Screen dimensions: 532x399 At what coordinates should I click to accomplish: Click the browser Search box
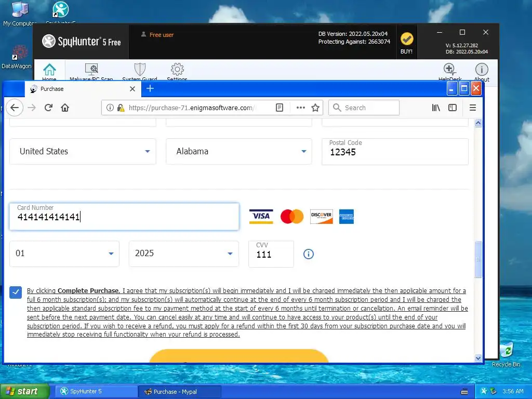pyautogui.click(x=364, y=108)
